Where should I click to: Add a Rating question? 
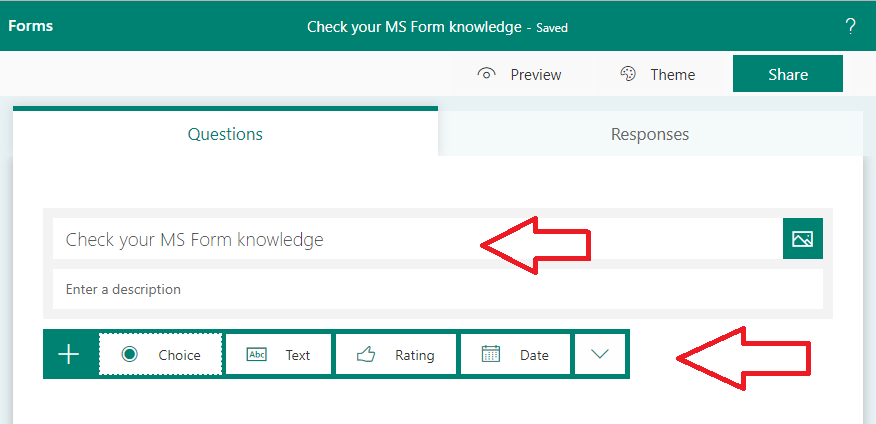point(396,354)
